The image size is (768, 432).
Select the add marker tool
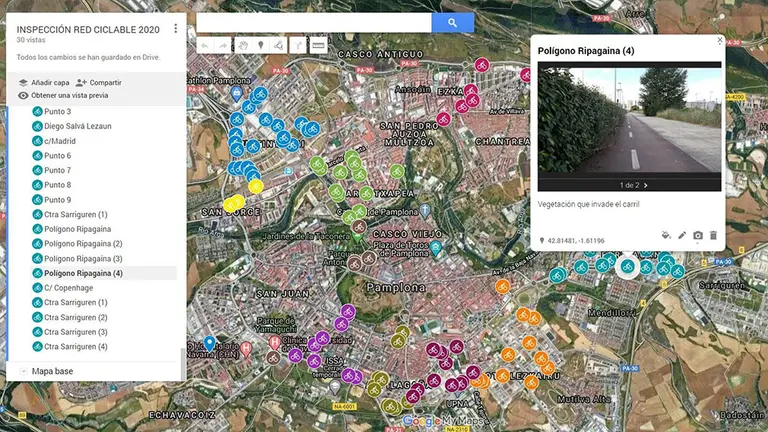[x=261, y=46]
